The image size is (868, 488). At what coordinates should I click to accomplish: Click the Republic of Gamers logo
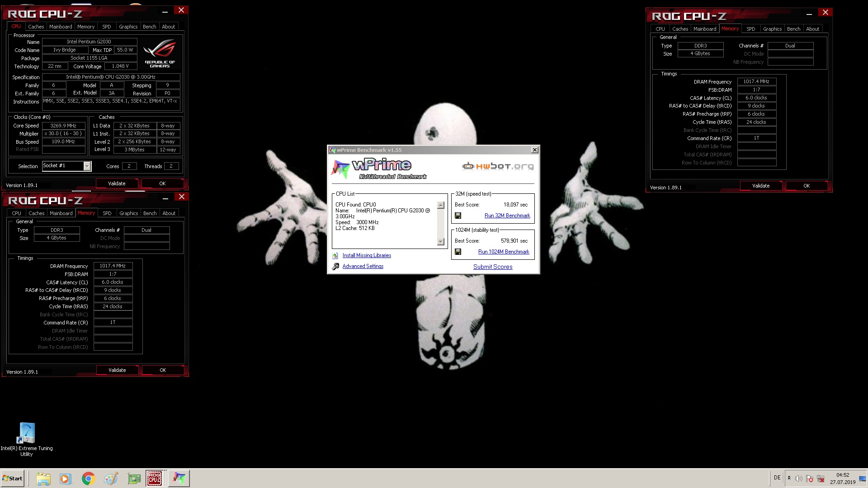[x=160, y=54]
